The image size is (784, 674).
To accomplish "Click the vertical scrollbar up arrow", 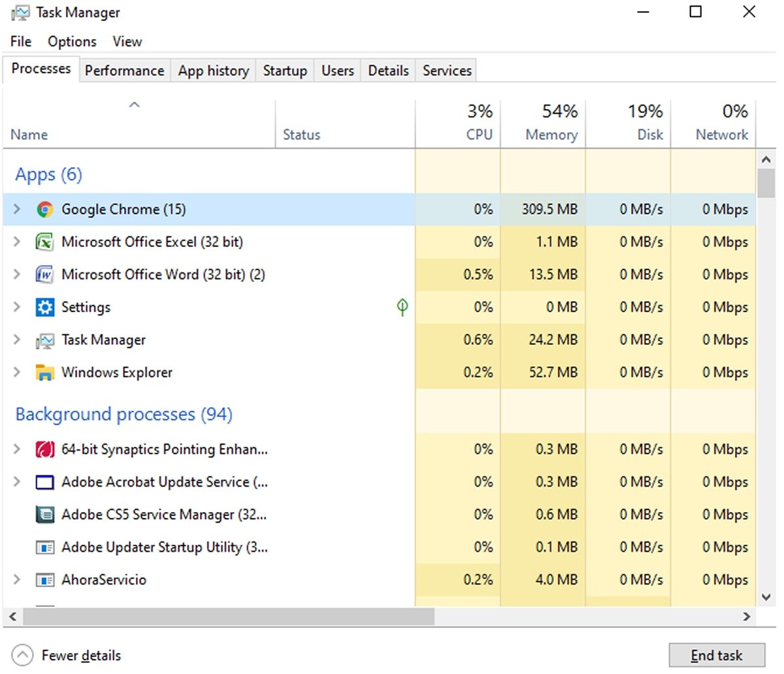I will 766,159.
